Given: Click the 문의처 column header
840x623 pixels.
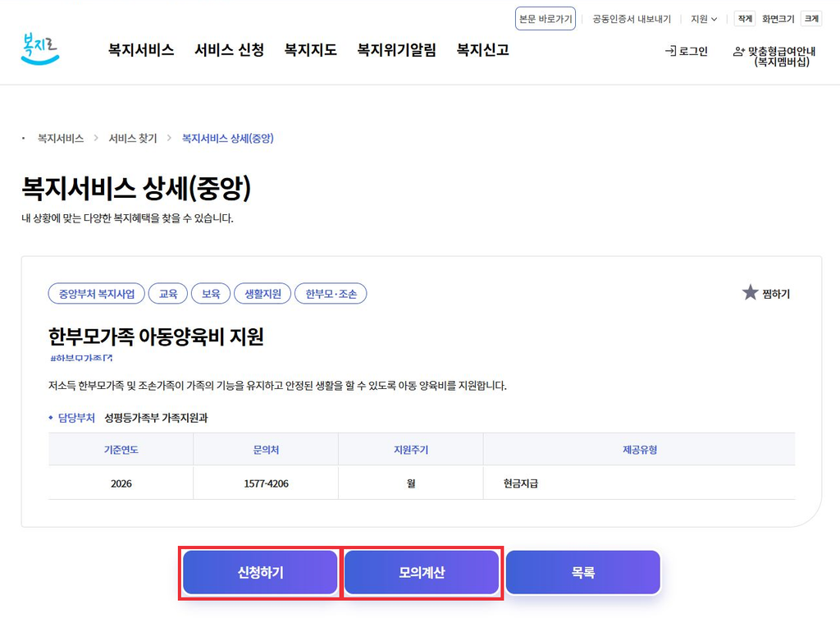Looking at the screenshot, I should click(x=266, y=450).
